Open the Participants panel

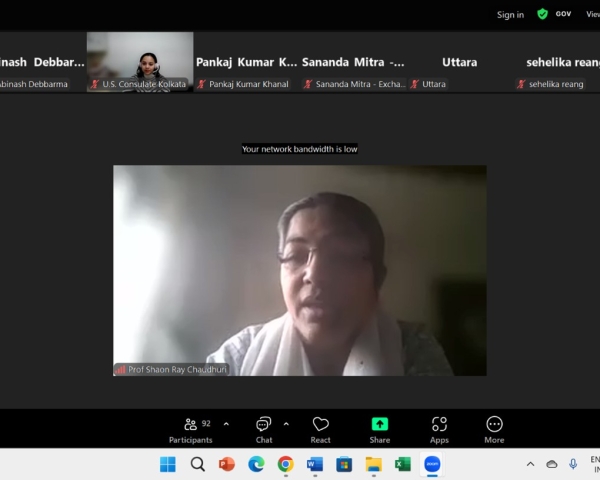[190, 429]
